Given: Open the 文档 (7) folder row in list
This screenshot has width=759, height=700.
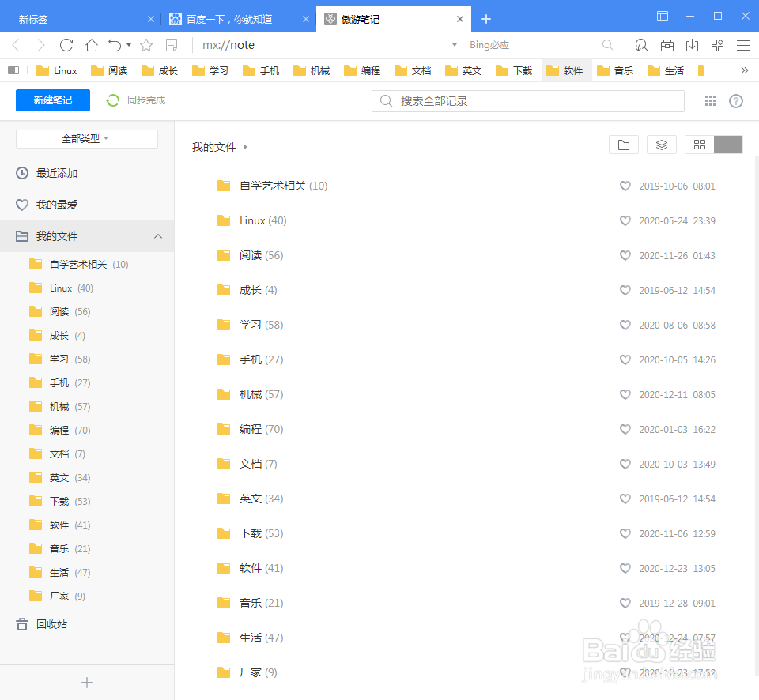Looking at the screenshot, I should (x=467, y=464).
